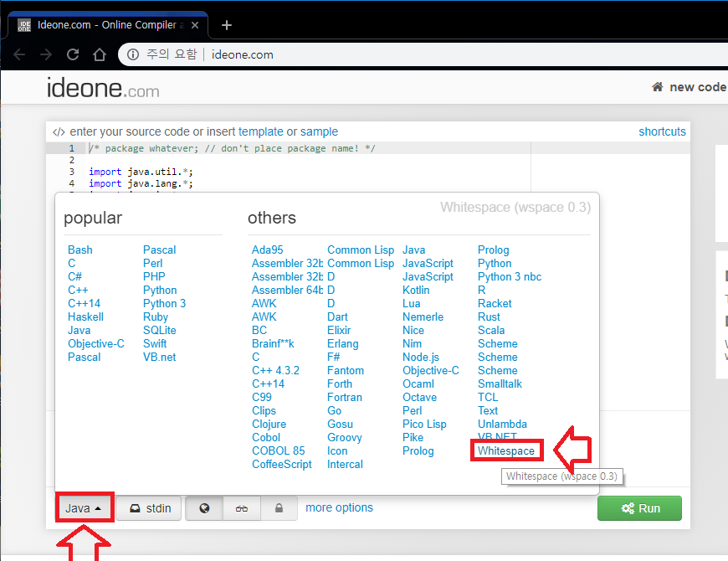
Task: Click the site info icon in address bar
Action: (133, 54)
